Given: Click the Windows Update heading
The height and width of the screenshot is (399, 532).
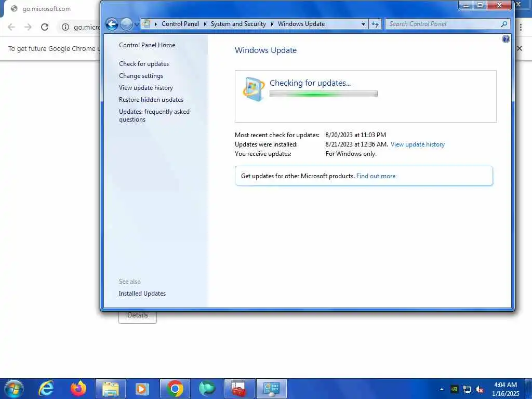Looking at the screenshot, I should click(265, 50).
